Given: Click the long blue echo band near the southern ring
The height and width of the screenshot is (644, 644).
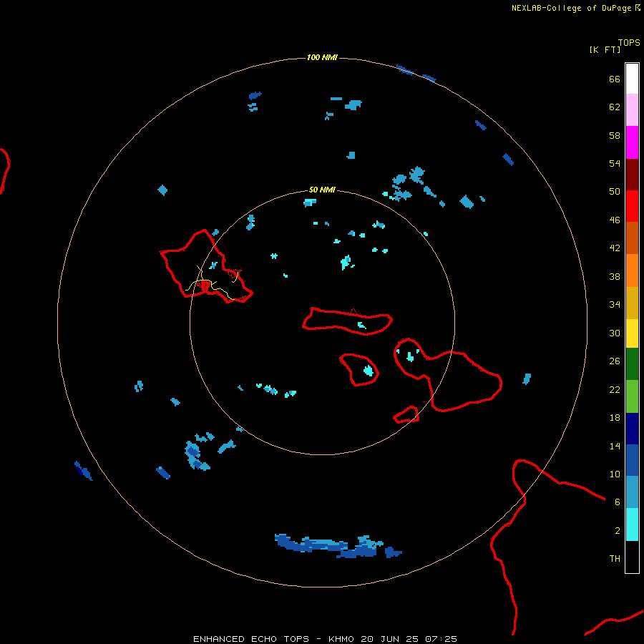Looking at the screenshot, I should (338, 547).
